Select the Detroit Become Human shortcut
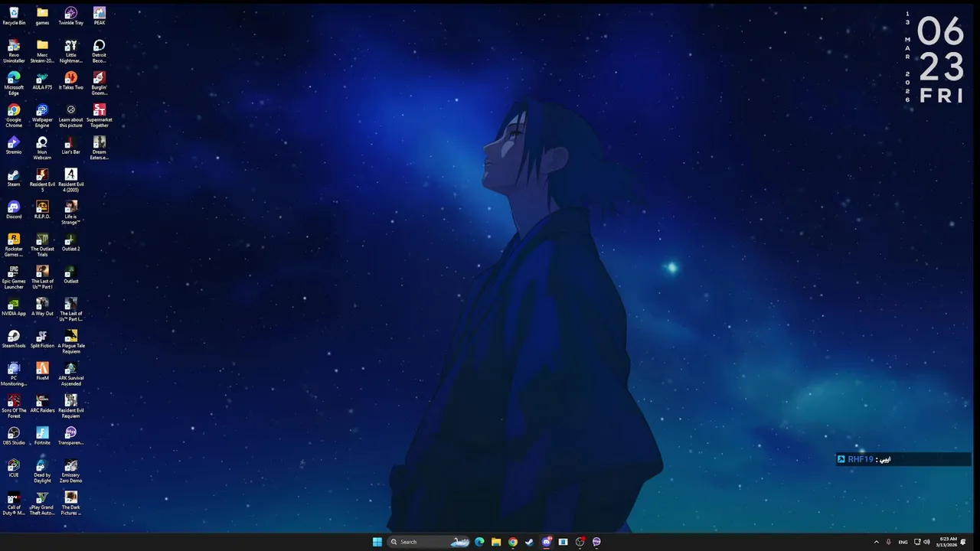The width and height of the screenshot is (980, 551). click(100, 51)
